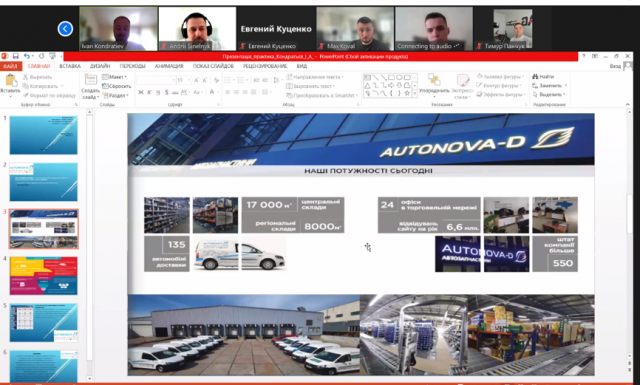This screenshot has width=640, height=385.
Task: Click Создать слайд (New Slide) icon
Action: pos(90,80)
